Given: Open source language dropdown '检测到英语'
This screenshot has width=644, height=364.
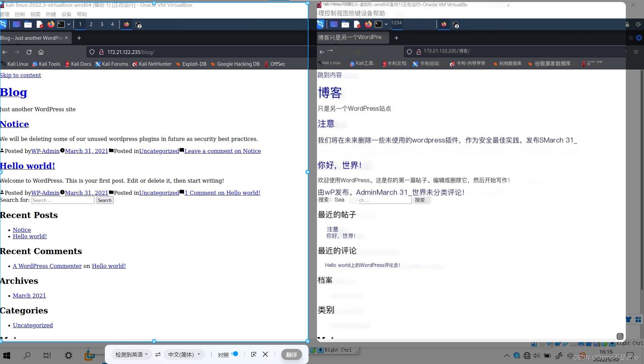Looking at the screenshot, I should coord(131,355).
